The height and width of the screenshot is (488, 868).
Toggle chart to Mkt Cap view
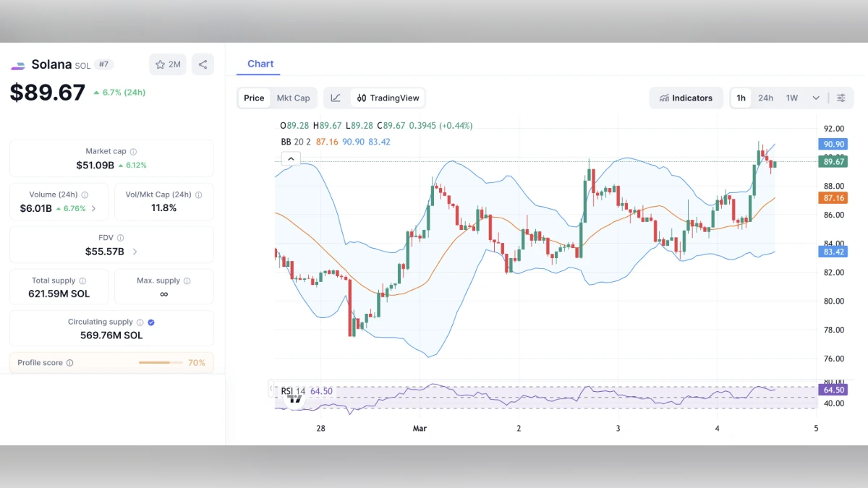click(x=294, y=98)
